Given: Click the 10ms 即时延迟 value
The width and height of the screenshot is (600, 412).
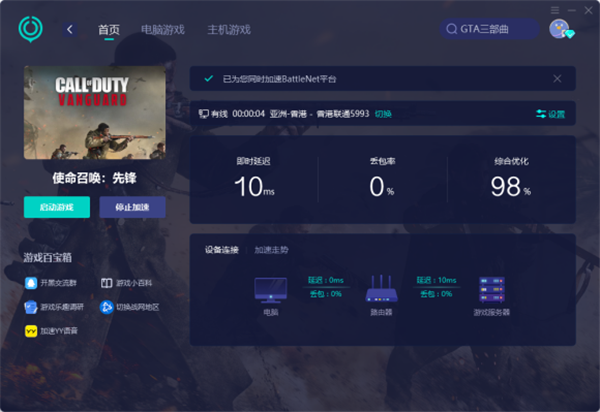Looking at the screenshot, I should (254, 187).
